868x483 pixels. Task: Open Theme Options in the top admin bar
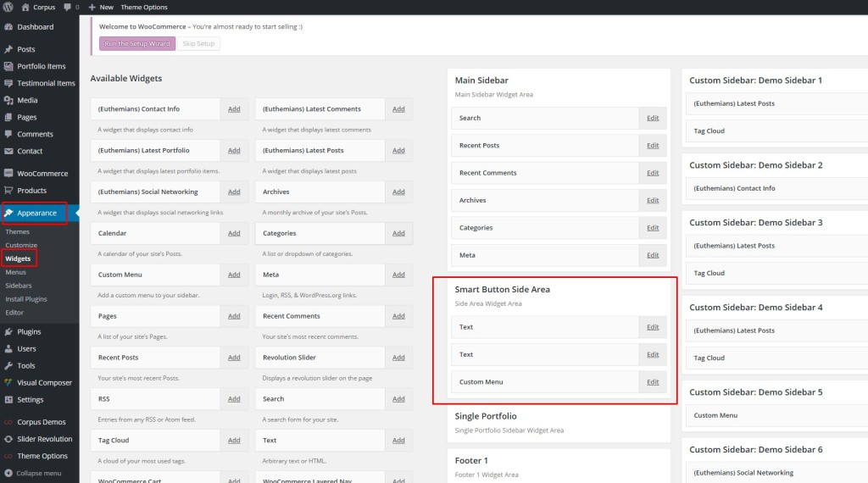144,7
